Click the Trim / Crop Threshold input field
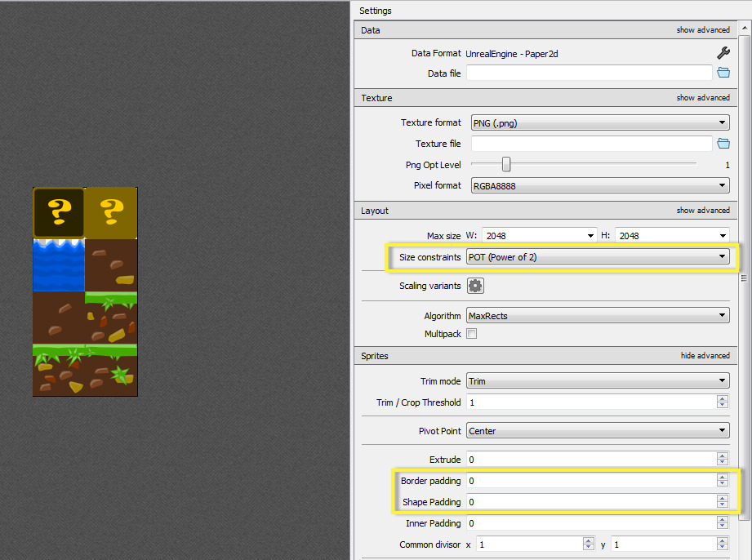This screenshot has width=752, height=560. point(588,402)
